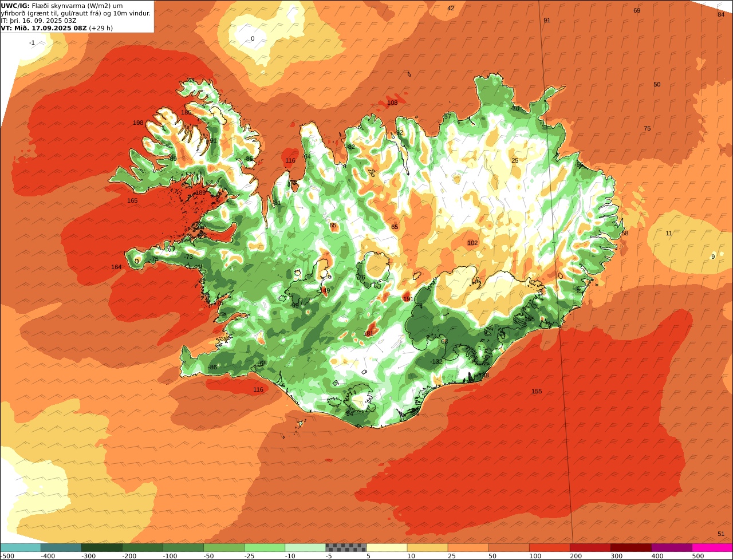Click the magenta swatch at legend's right end
This screenshot has width=733, height=560.
(x=712, y=547)
